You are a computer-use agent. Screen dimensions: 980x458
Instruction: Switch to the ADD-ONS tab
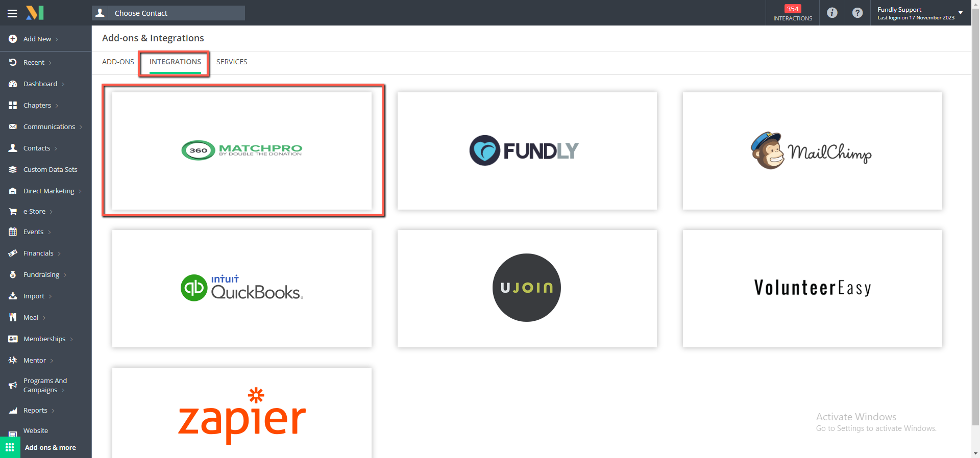[118, 62]
